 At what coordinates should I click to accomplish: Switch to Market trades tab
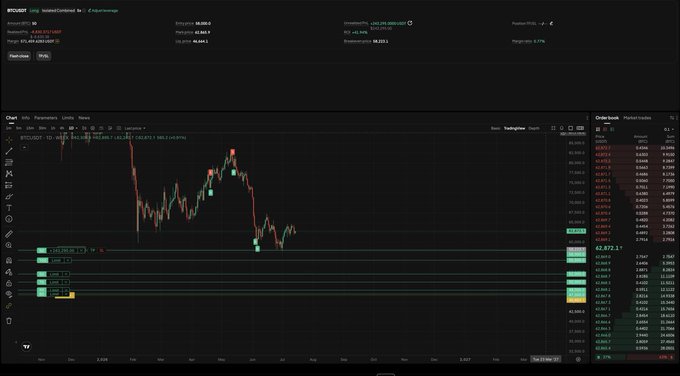(x=637, y=118)
